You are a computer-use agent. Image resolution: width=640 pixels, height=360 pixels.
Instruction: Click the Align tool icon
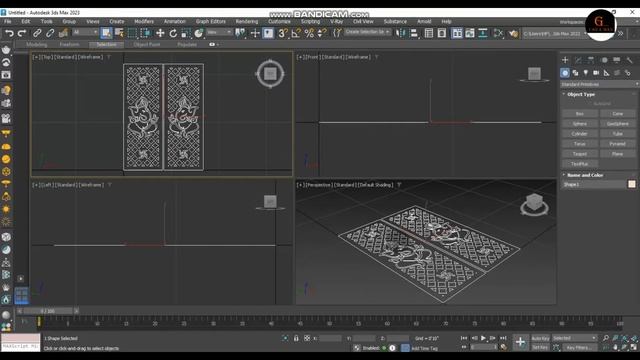point(414,33)
